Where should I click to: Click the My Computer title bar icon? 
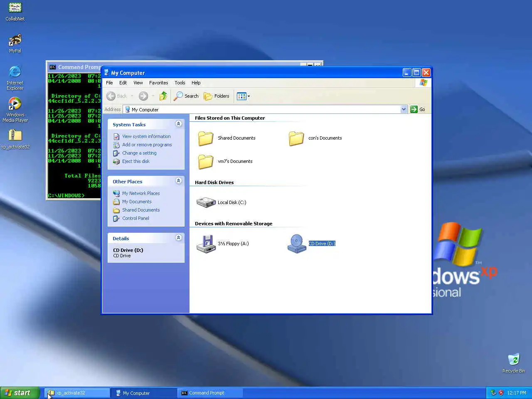pyautogui.click(x=106, y=72)
